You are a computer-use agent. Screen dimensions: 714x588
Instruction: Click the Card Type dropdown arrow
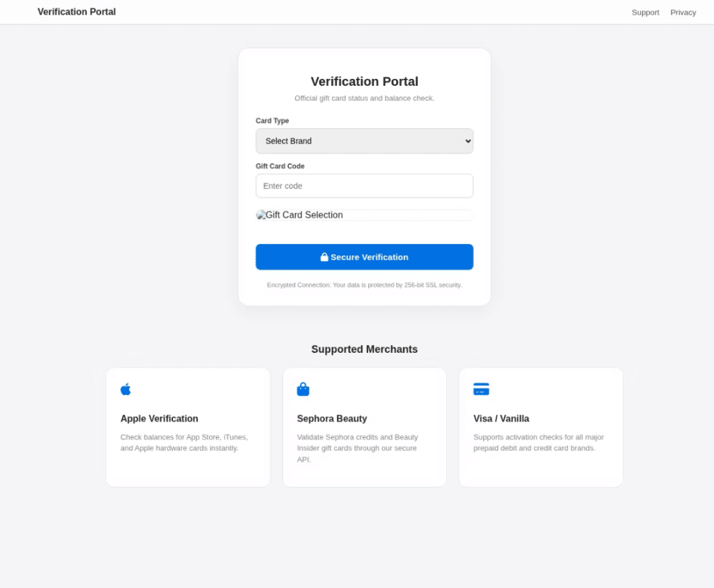pos(467,141)
